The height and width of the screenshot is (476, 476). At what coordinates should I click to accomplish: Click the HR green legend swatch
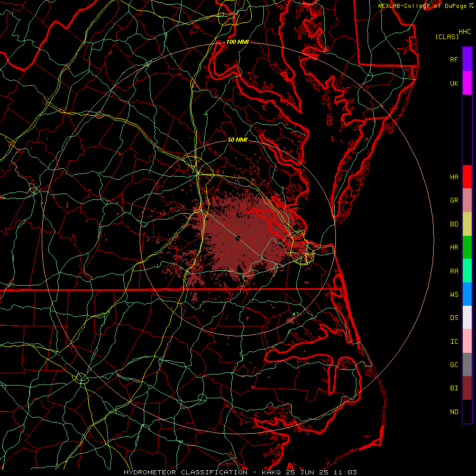[467, 248]
